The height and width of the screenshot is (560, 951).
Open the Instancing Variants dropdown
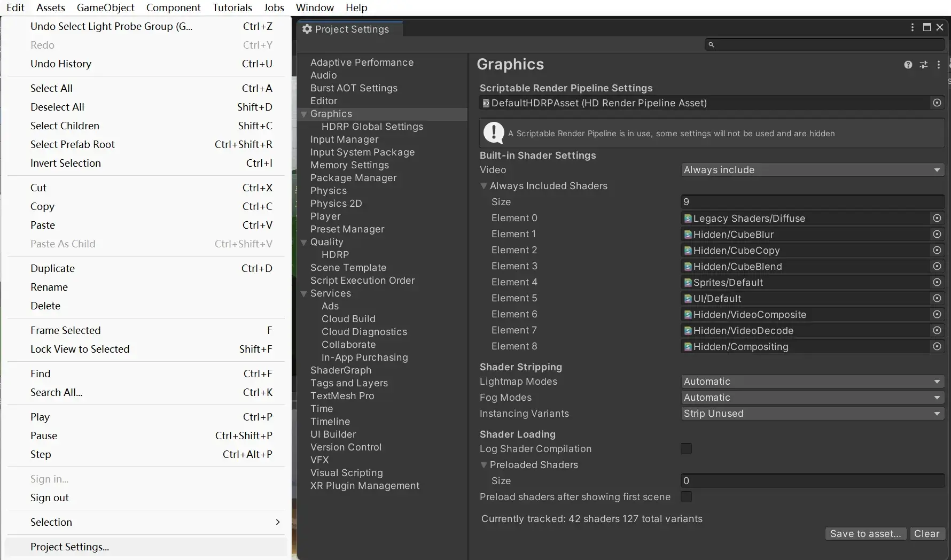coord(812,414)
